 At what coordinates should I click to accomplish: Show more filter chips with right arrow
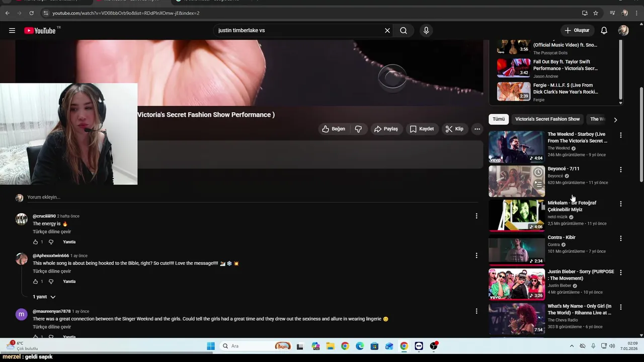615,120
